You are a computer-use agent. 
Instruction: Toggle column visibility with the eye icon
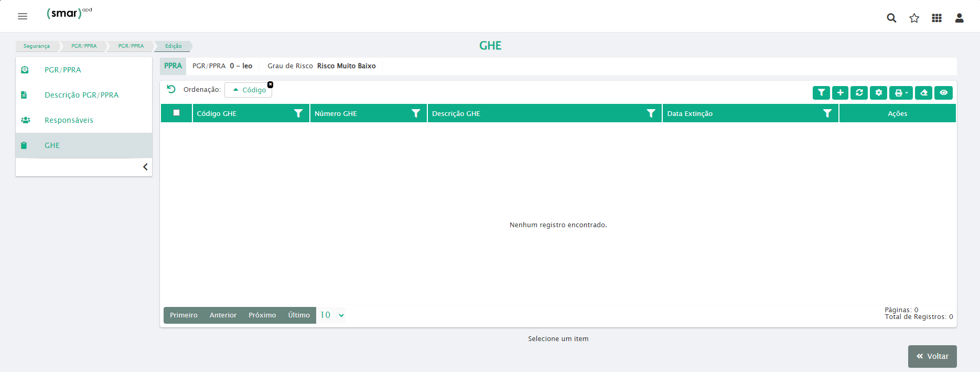click(x=943, y=93)
